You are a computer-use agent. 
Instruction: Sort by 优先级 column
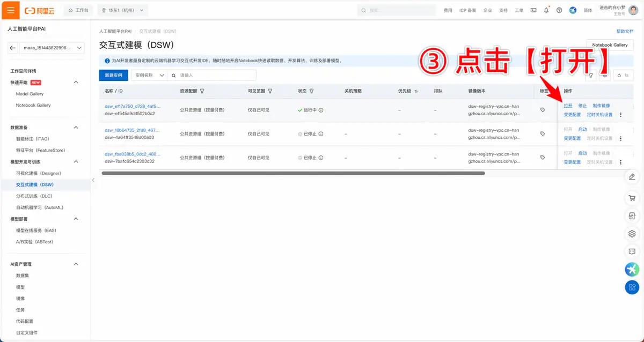[x=416, y=91]
